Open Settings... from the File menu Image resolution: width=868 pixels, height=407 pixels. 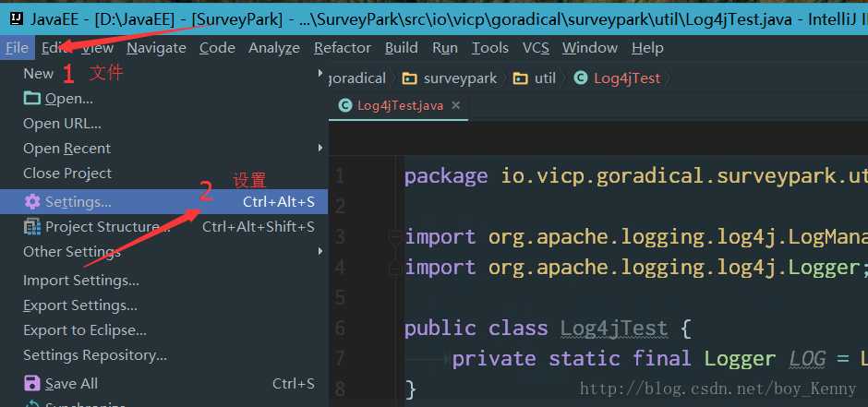tap(163, 202)
